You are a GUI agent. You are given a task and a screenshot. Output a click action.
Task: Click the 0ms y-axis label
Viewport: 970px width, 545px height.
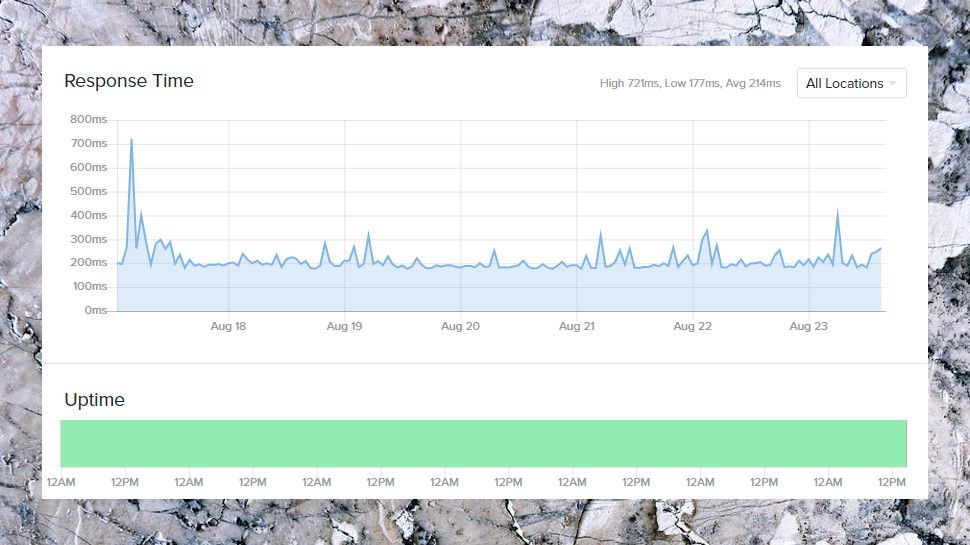(96, 310)
